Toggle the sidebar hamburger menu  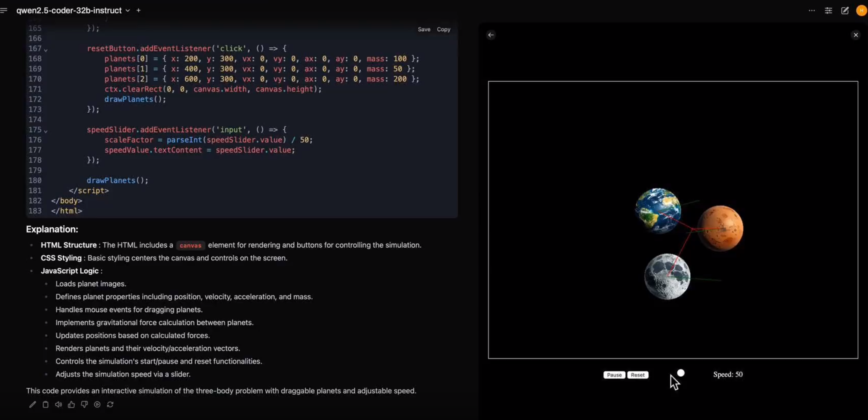pos(4,10)
